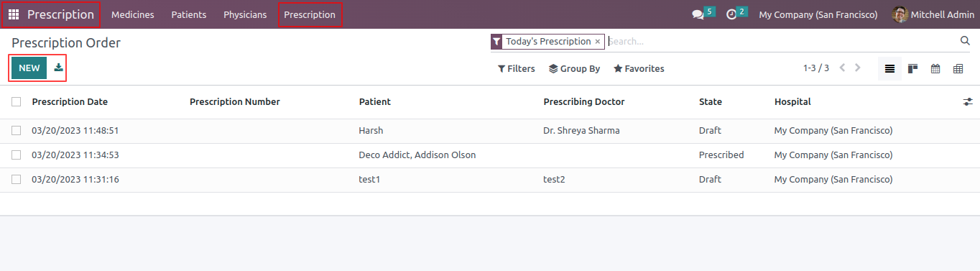980x271 pixels.
Task: Switch to list view icon
Action: (889, 68)
